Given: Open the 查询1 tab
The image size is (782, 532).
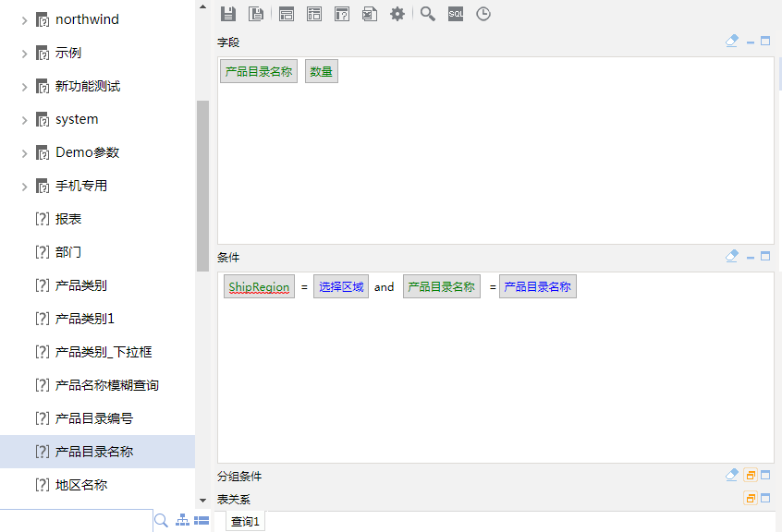Looking at the screenshot, I should 245,522.
